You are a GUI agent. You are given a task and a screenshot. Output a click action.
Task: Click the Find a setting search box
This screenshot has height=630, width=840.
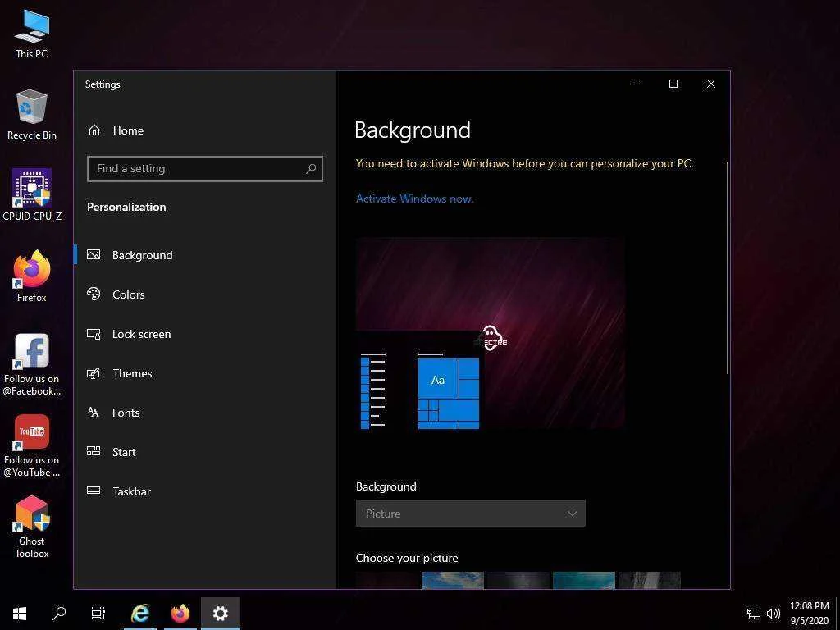click(x=204, y=169)
